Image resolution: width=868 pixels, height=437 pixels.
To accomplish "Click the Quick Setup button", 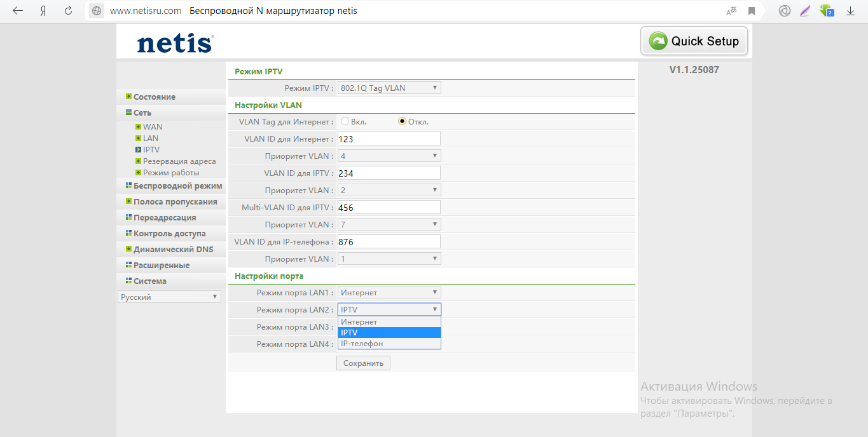I will click(694, 41).
